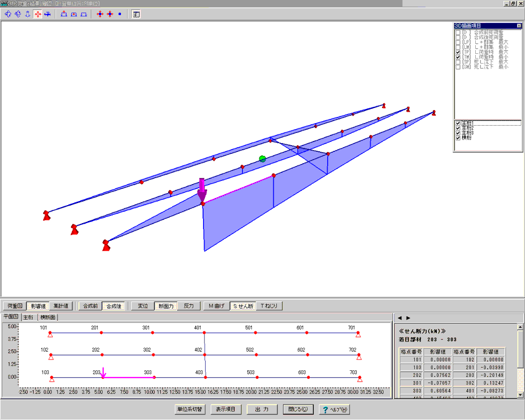Click the plain blue dot toolbar icon
This screenshot has height=420, width=525.
(x=119, y=14)
